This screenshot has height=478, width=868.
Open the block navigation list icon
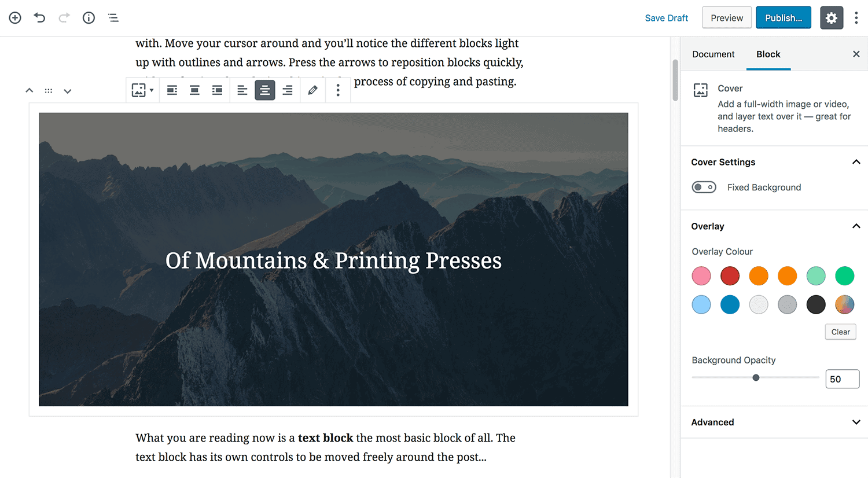[113, 18]
